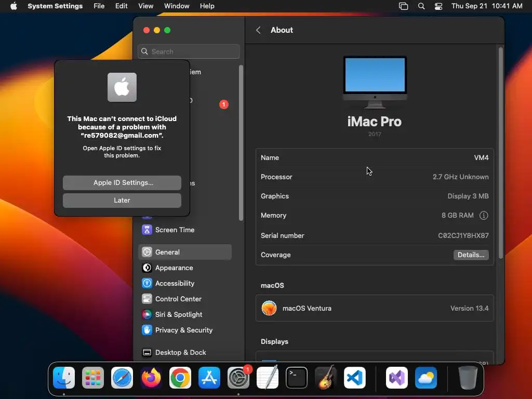Click Apple ID Settings... button
532x399 pixels.
pos(122,182)
